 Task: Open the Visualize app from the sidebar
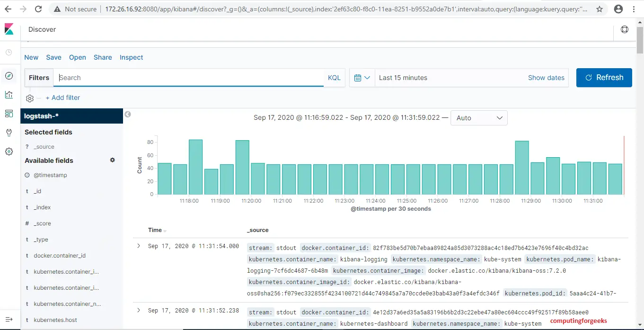tap(10, 95)
